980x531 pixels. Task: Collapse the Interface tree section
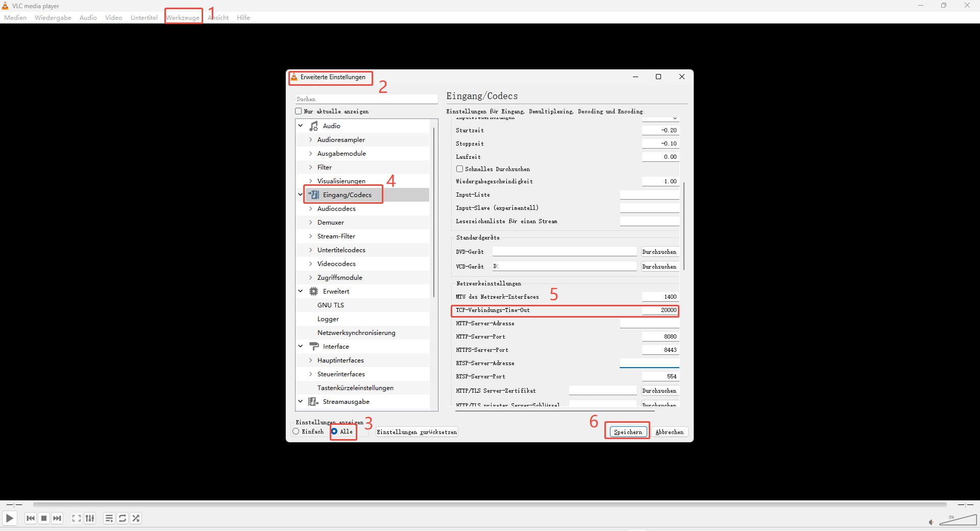click(301, 346)
